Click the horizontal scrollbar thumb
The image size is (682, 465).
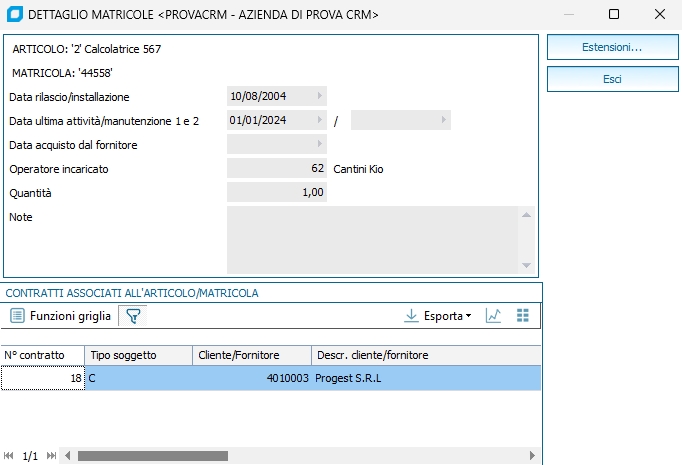pos(153,455)
